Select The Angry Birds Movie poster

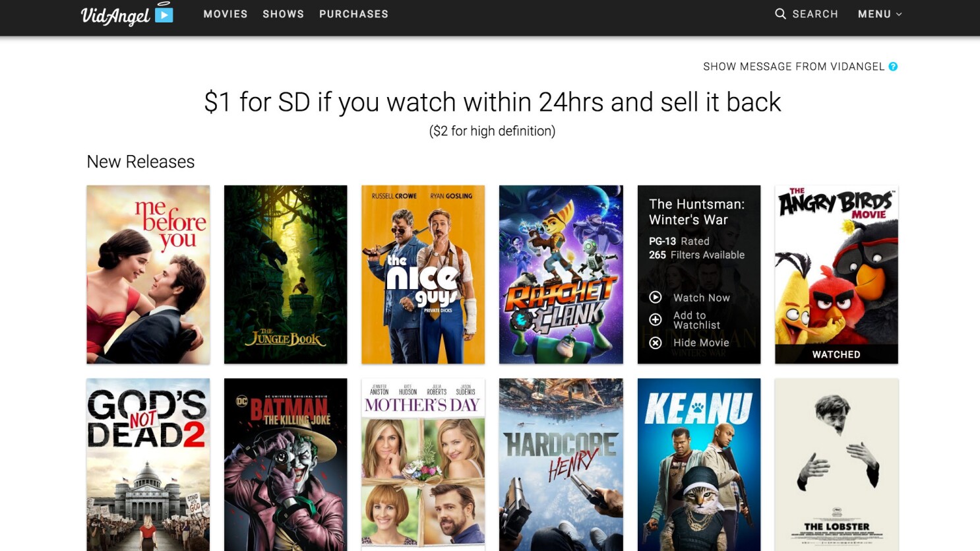(836, 275)
